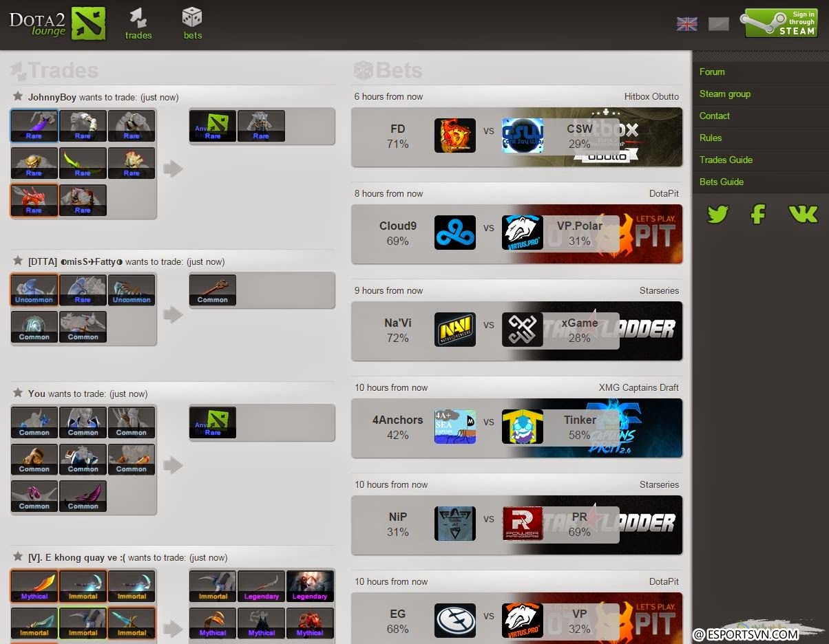Viewport: 829px width, 644px height.
Task: Select the Na'Vi team logo
Action: tap(455, 330)
